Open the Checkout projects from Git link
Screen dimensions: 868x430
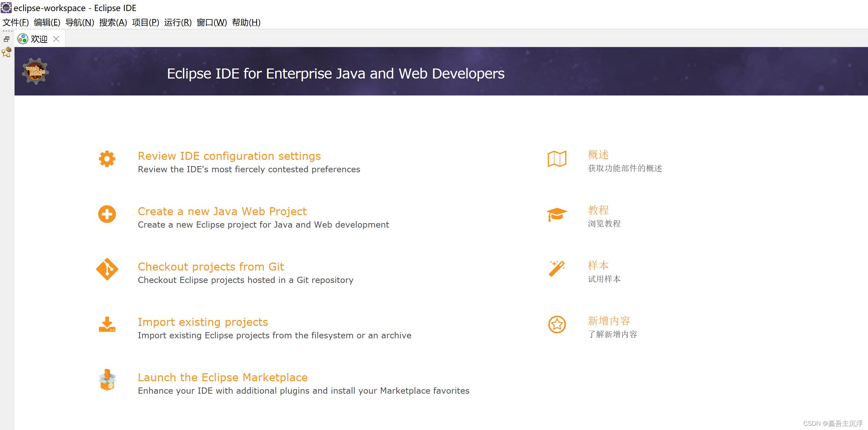click(x=211, y=266)
